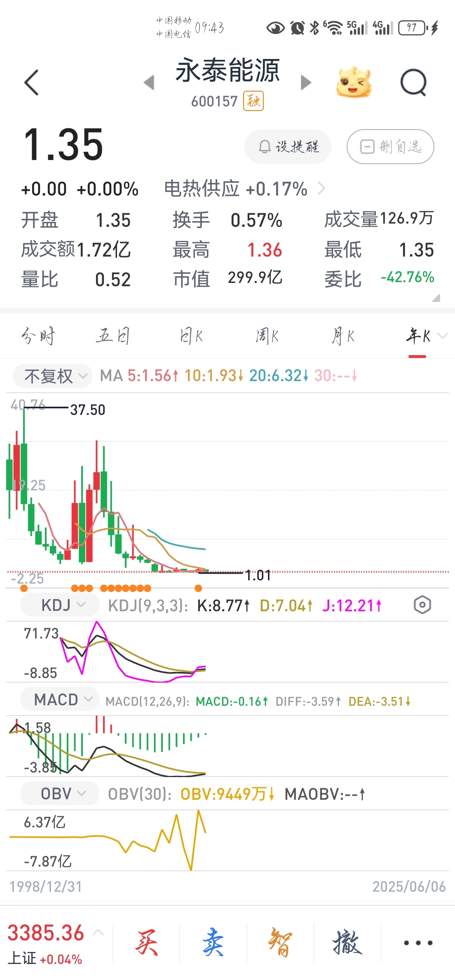Tap the 换手 0.57% value
The height and width of the screenshot is (980, 455).
[256, 220]
